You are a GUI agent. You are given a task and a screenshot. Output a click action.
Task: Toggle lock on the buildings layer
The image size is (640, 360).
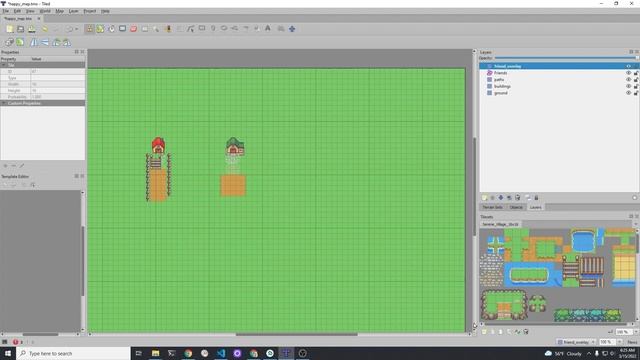[x=636, y=86]
